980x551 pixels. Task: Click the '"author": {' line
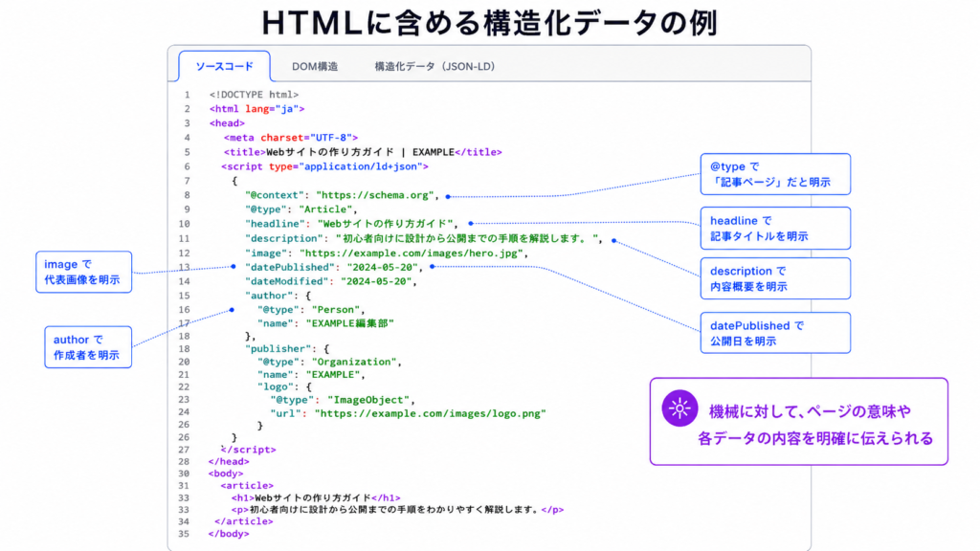(278, 296)
